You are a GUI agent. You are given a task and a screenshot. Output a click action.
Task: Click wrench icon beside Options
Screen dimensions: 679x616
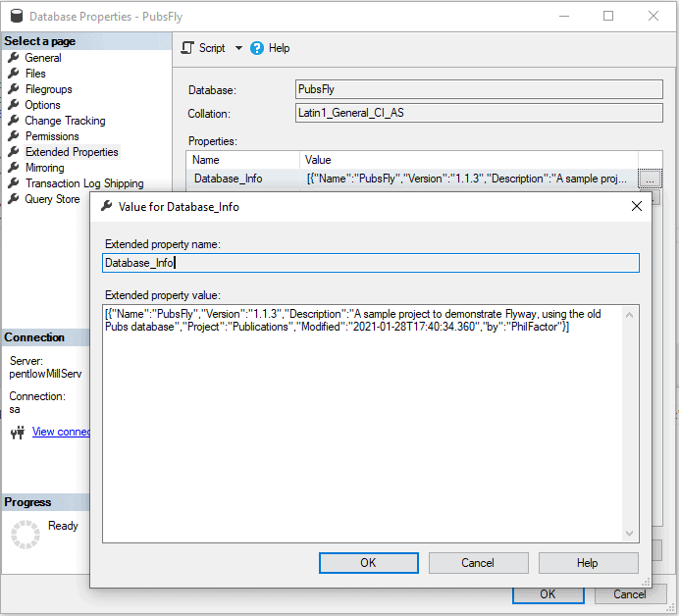click(x=14, y=104)
